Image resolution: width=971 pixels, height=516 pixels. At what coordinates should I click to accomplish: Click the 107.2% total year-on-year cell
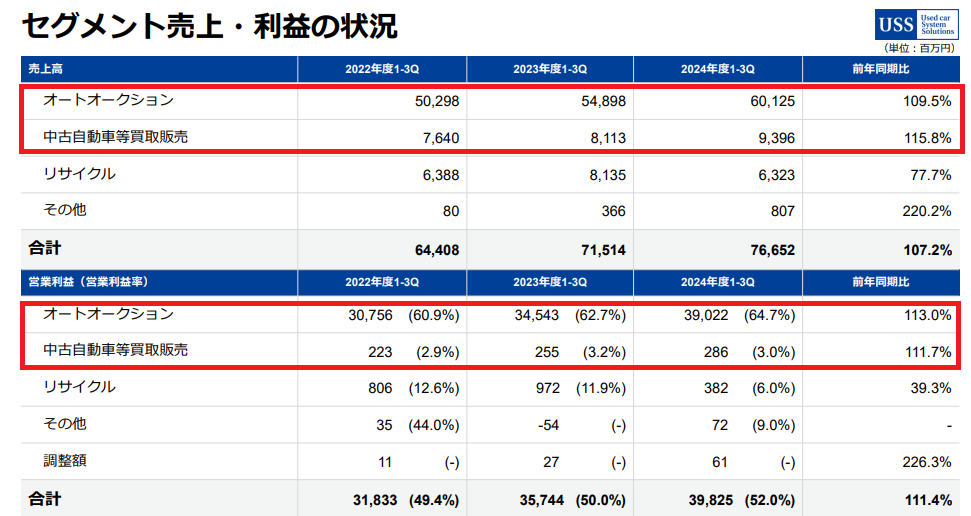pos(927,250)
